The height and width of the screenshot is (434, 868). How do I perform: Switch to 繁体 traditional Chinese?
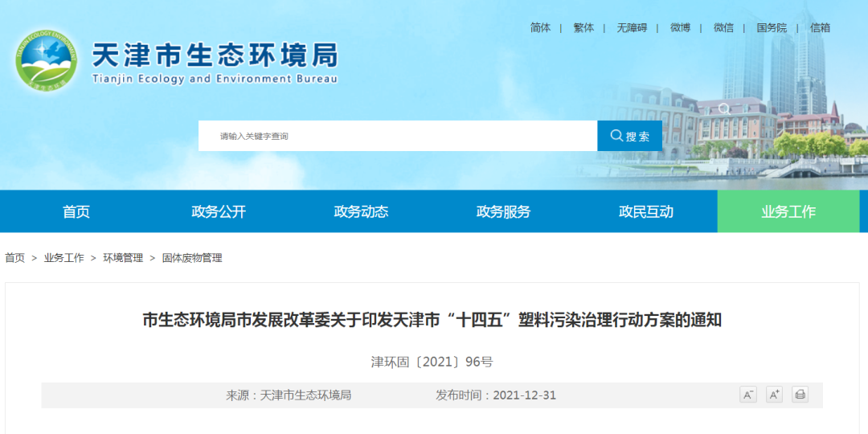583,27
